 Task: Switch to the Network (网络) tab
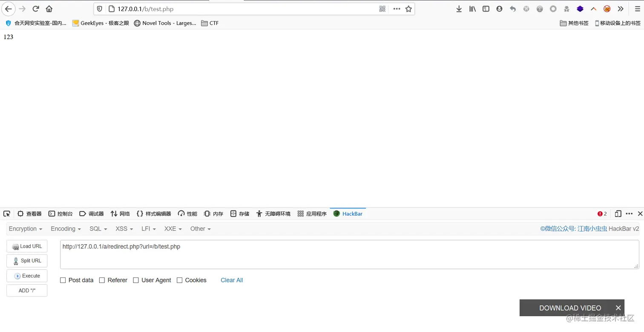pos(120,214)
